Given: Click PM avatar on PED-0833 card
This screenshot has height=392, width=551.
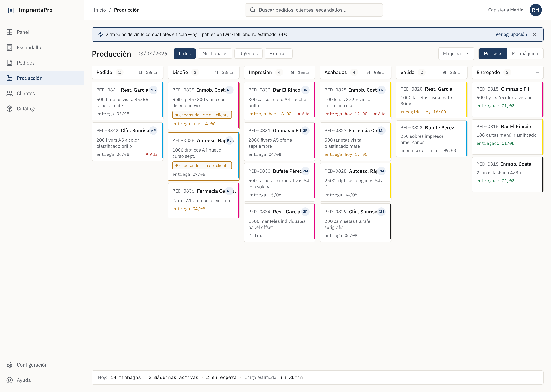Looking at the screenshot, I should 305,171.
